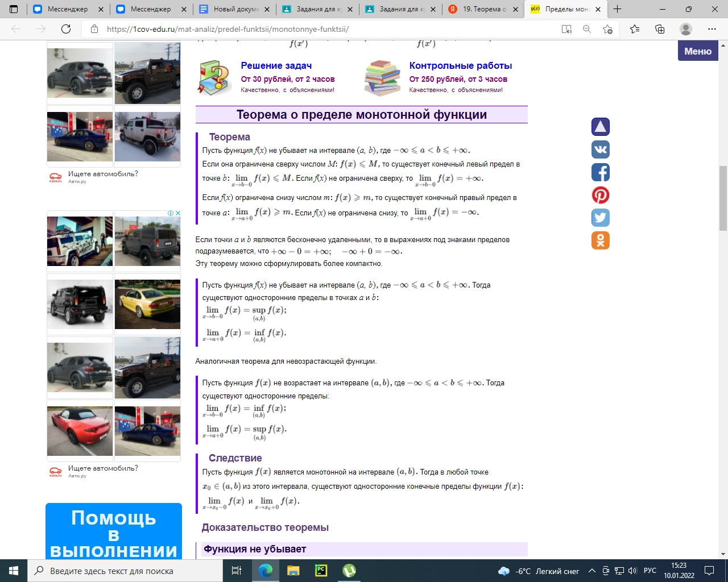The image size is (728, 582).
Task: Close the Пределы монотонных tab
Action: 598,9
